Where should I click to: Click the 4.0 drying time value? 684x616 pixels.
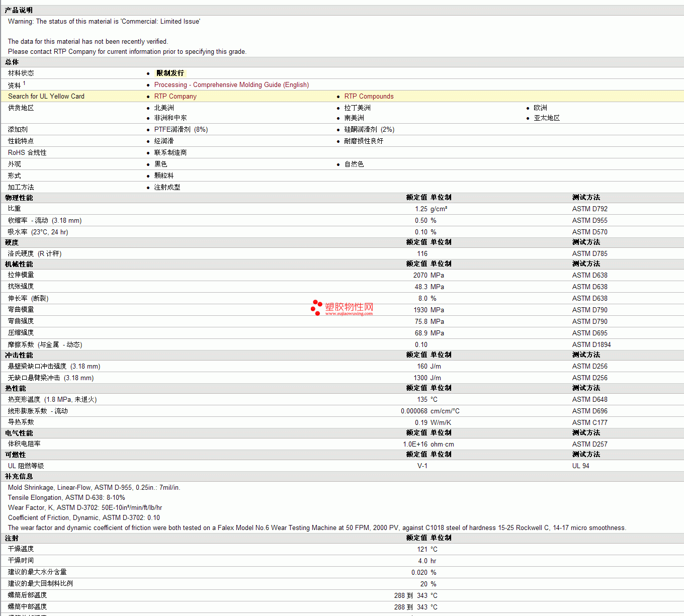[x=423, y=561]
